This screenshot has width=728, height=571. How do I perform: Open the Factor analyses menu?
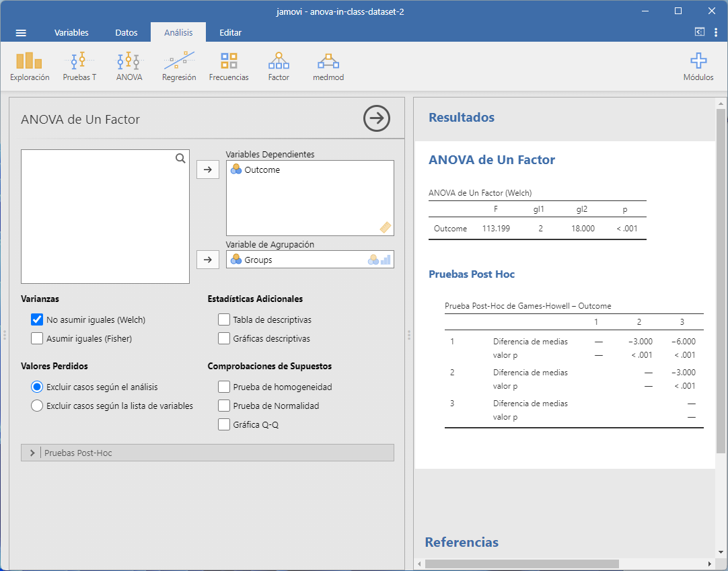(x=279, y=67)
